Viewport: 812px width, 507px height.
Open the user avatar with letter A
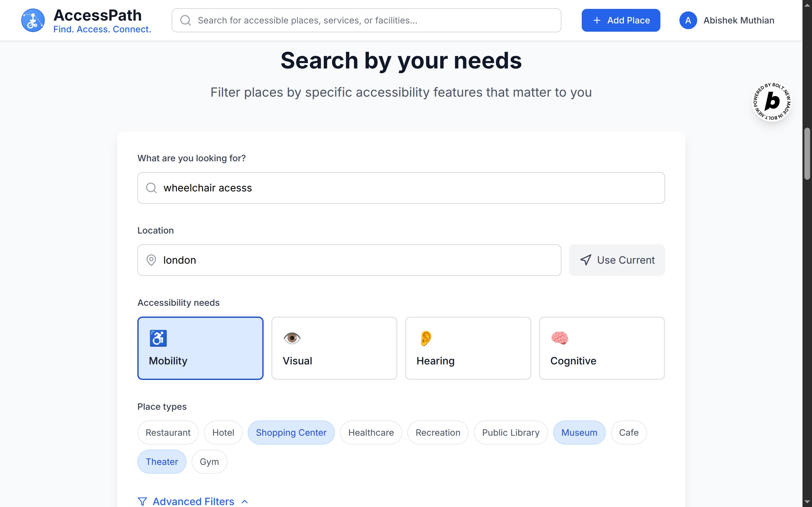click(x=688, y=21)
